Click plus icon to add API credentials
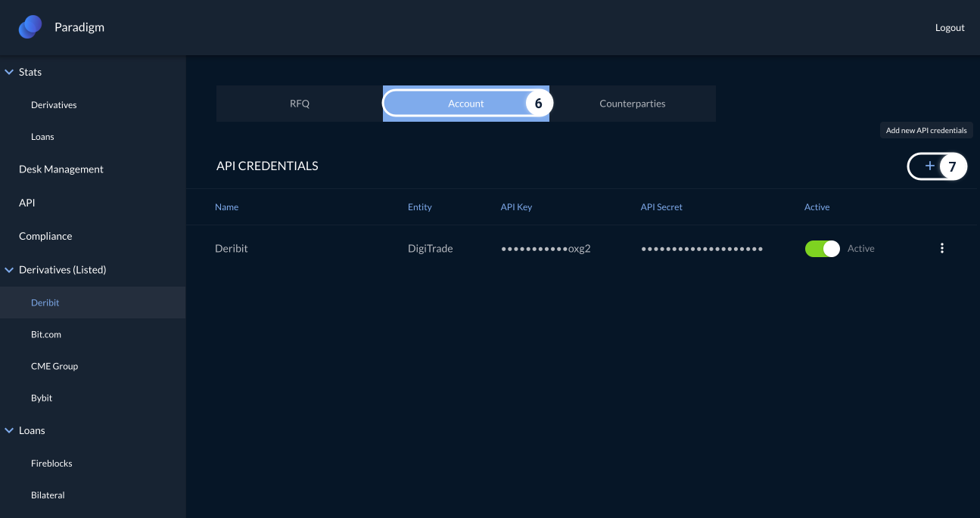The image size is (980, 518). pyautogui.click(x=930, y=166)
